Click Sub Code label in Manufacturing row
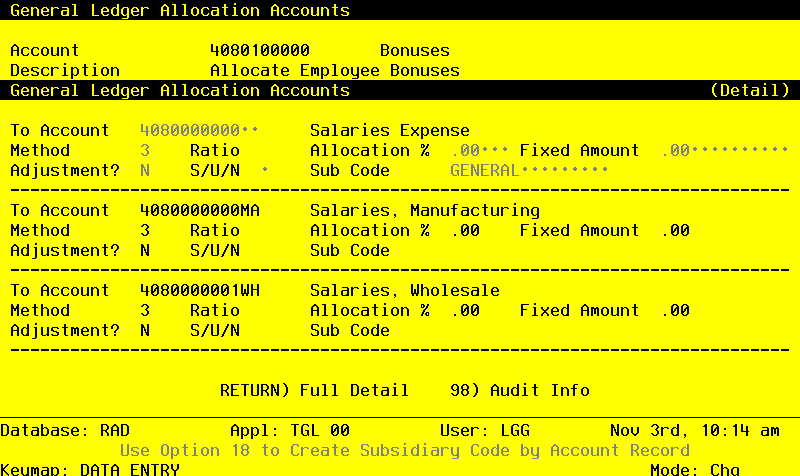 (349, 250)
